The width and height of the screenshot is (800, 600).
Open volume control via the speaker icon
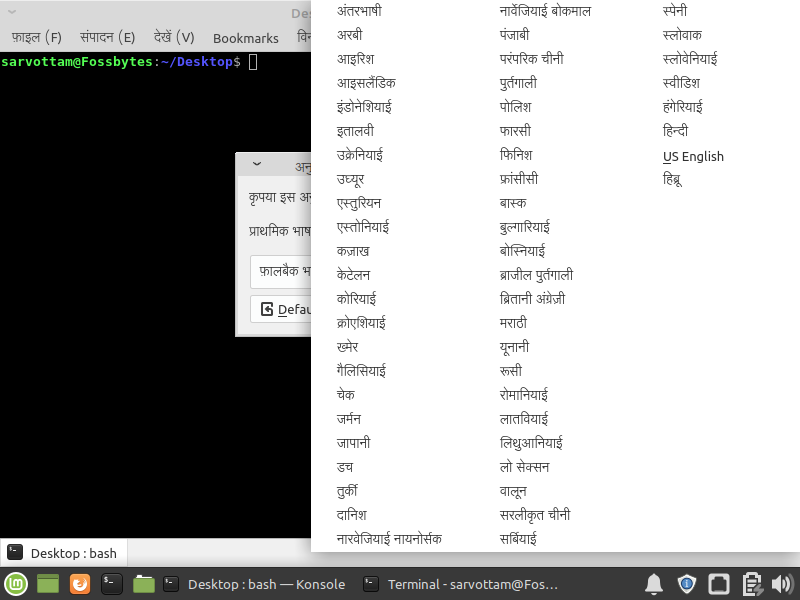coord(783,584)
